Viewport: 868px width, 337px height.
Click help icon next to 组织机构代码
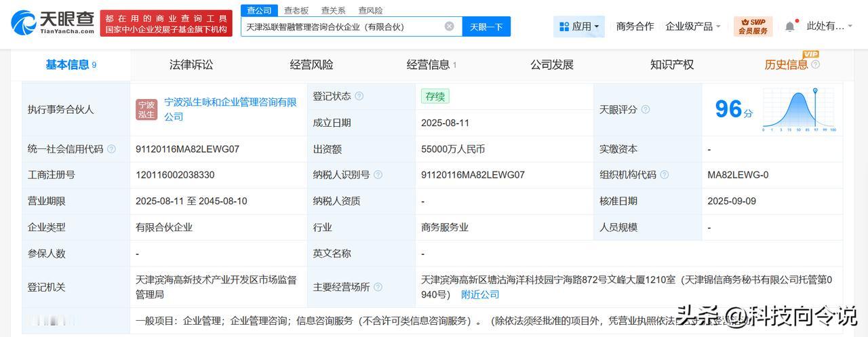(x=665, y=175)
